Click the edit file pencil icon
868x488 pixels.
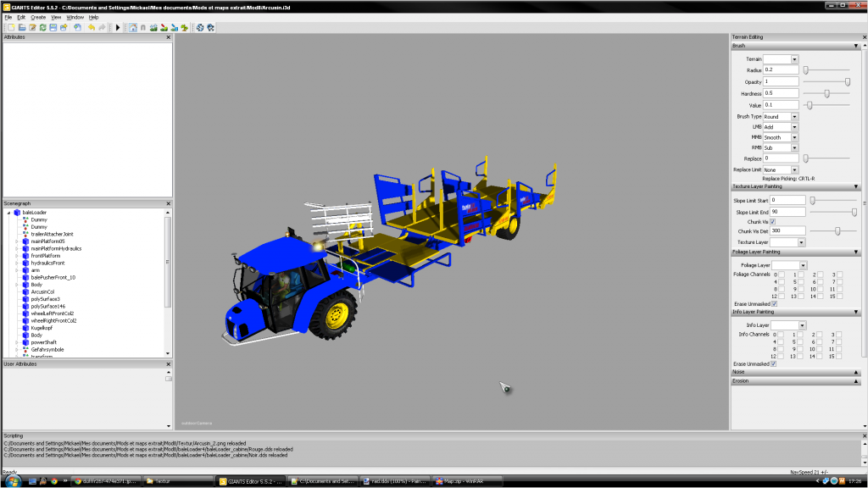pyautogui.click(x=33, y=27)
